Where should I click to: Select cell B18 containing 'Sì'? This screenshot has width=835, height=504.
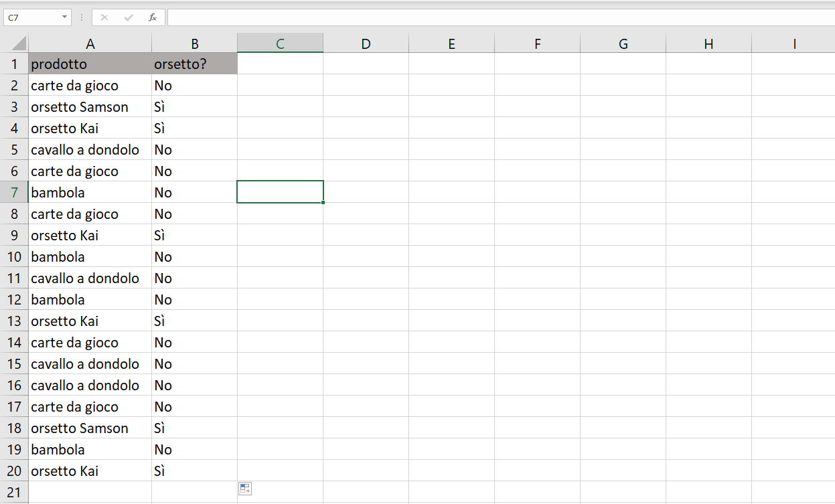tap(194, 428)
